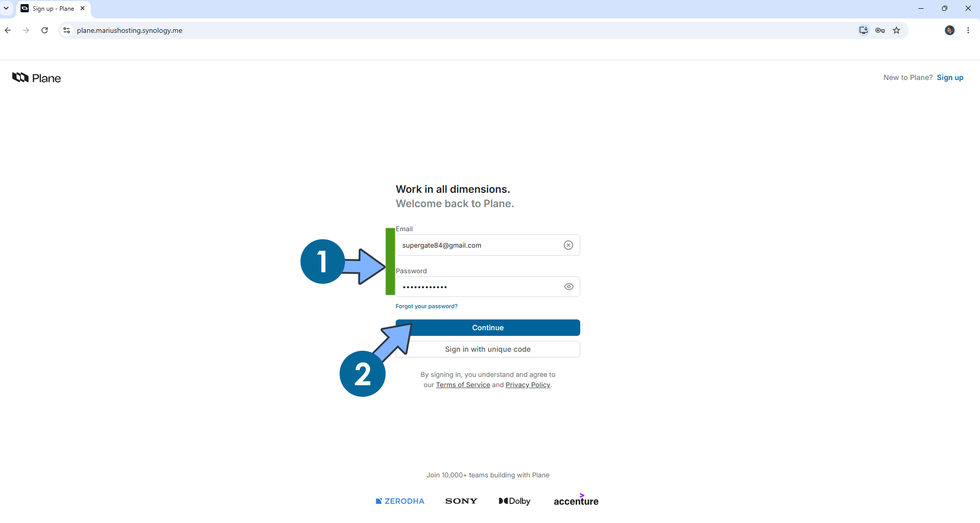Open Terms of Service link
Viewport: 980px width, 523px height.
coord(463,385)
